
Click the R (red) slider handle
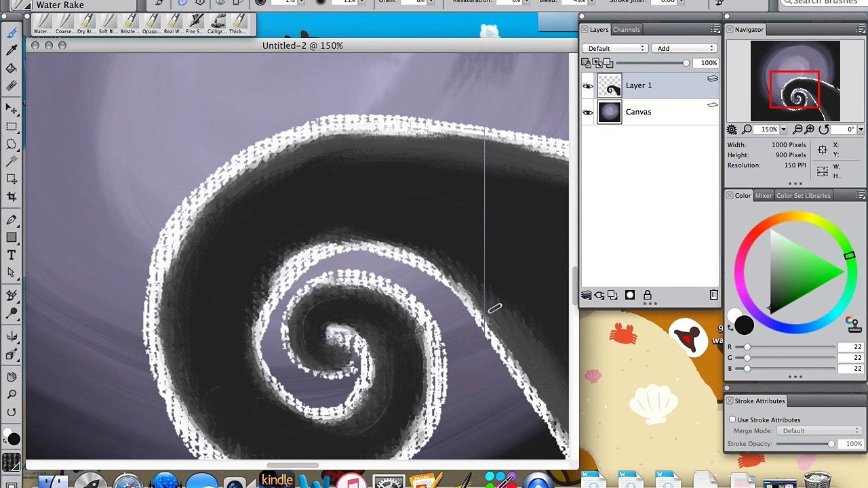pyautogui.click(x=747, y=347)
